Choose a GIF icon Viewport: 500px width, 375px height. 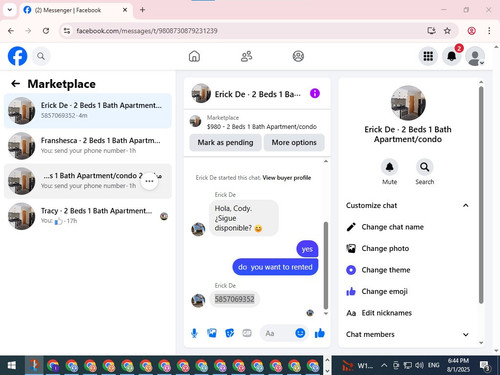click(247, 333)
